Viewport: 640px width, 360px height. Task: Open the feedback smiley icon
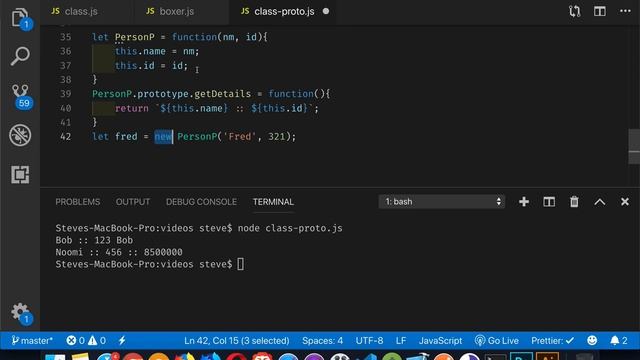click(x=592, y=340)
